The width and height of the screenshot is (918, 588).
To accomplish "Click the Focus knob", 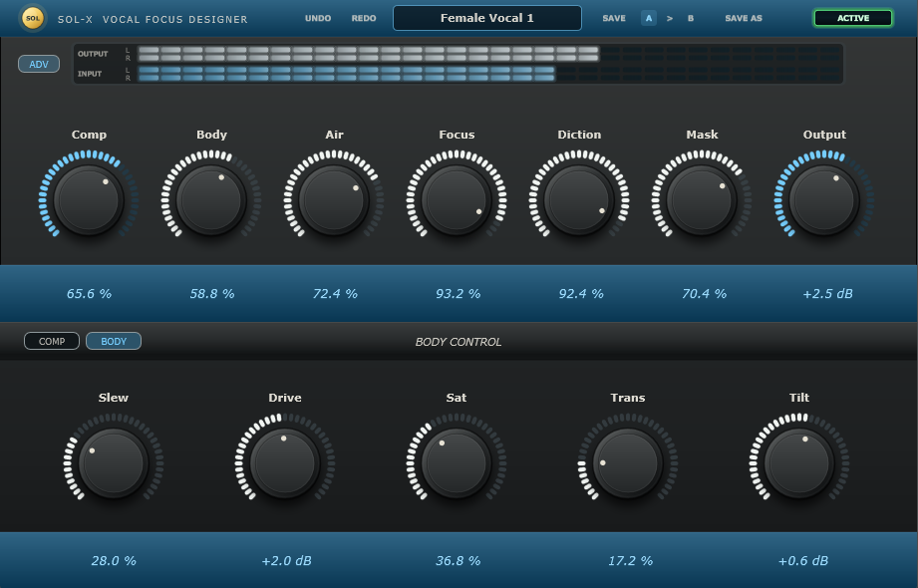I will (x=457, y=200).
